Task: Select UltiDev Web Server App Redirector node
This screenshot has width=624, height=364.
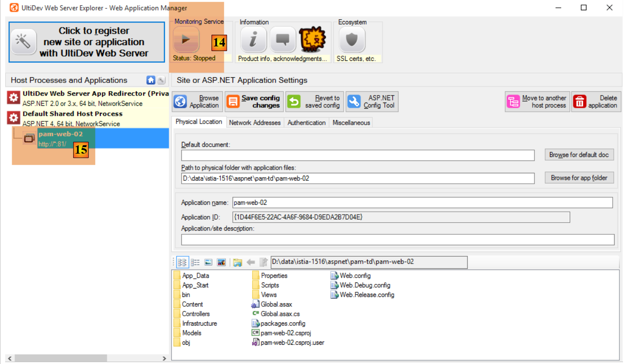Action: click(x=94, y=94)
